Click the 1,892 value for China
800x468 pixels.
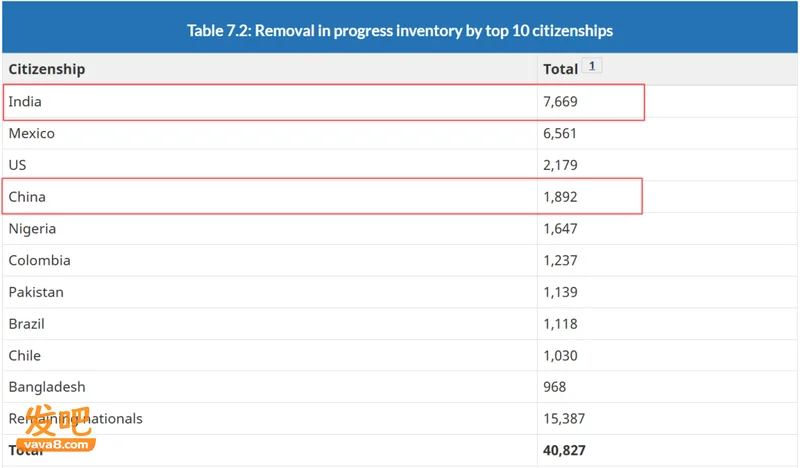[x=560, y=196]
